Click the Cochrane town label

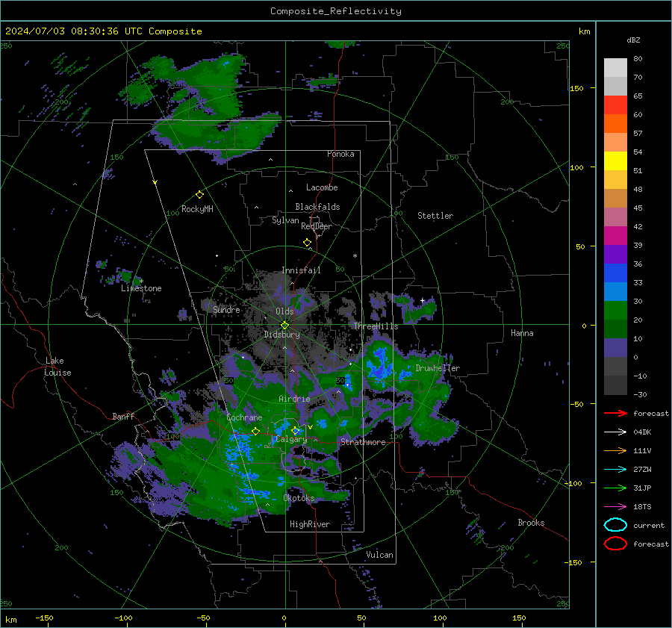(x=244, y=417)
